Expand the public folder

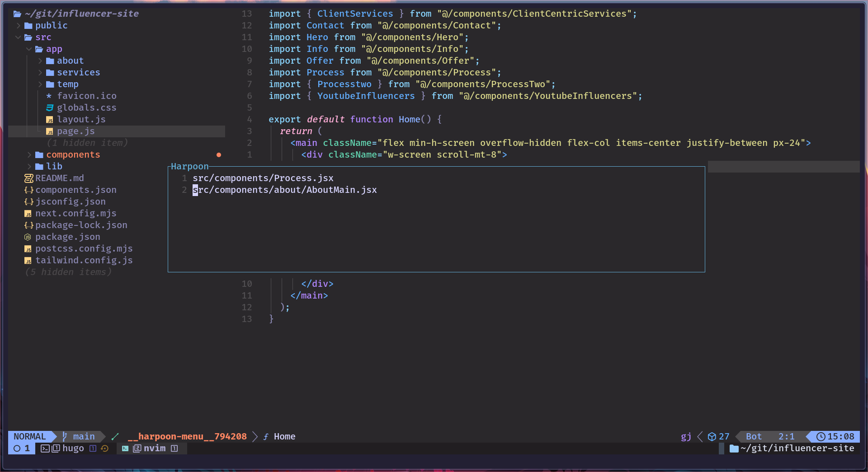click(19, 26)
